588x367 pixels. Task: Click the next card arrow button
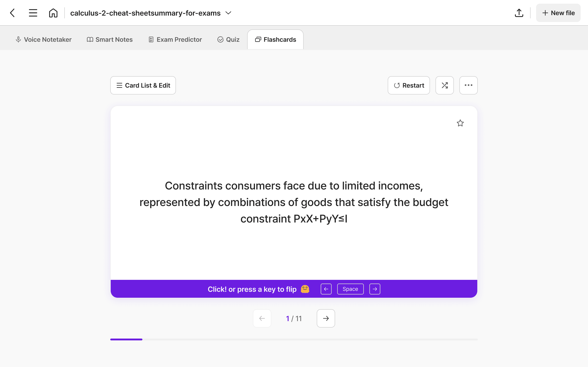325,318
